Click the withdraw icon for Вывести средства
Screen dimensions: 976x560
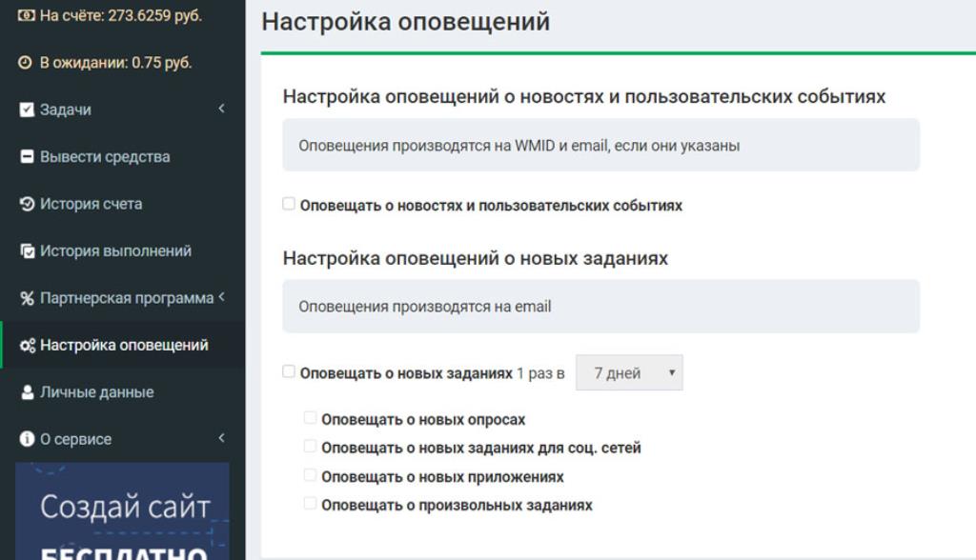click(x=27, y=157)
